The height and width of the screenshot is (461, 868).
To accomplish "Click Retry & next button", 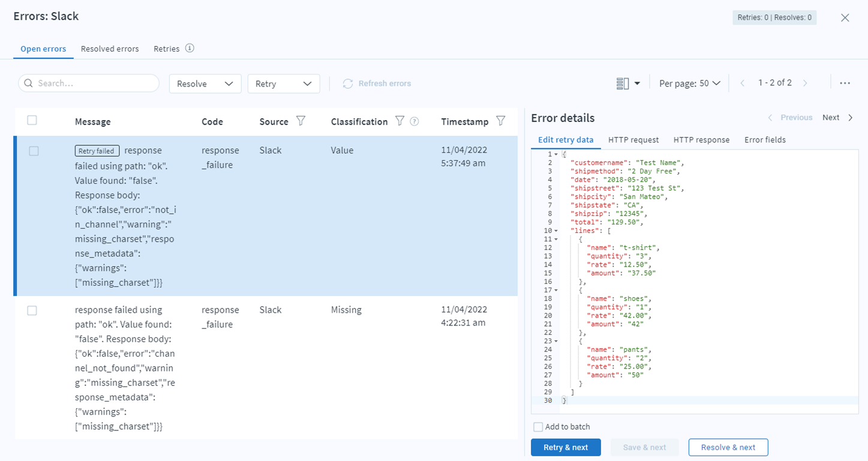I will [x=566, y=447].
